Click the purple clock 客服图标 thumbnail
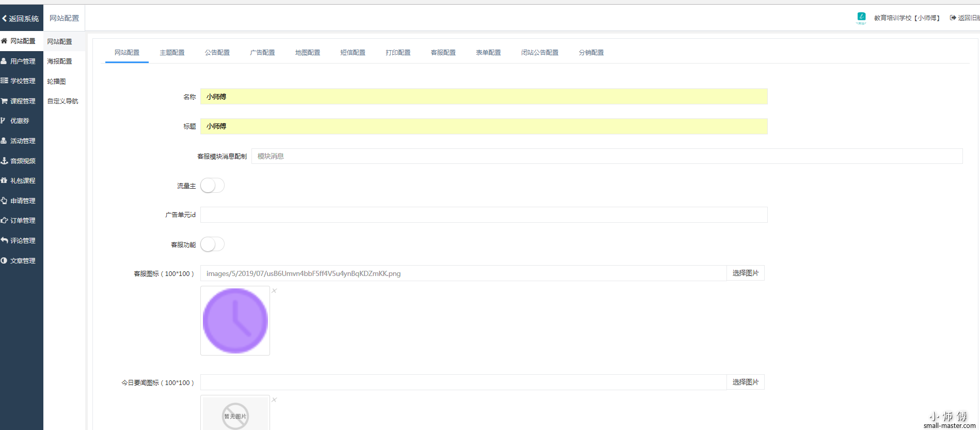980x430 pixels. tap(235, 321)
